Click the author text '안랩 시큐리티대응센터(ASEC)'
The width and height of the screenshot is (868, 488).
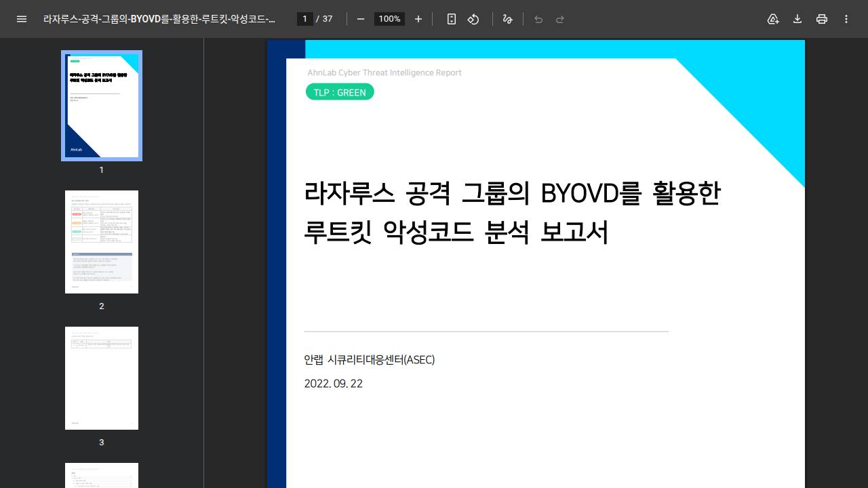pos(370,360)
